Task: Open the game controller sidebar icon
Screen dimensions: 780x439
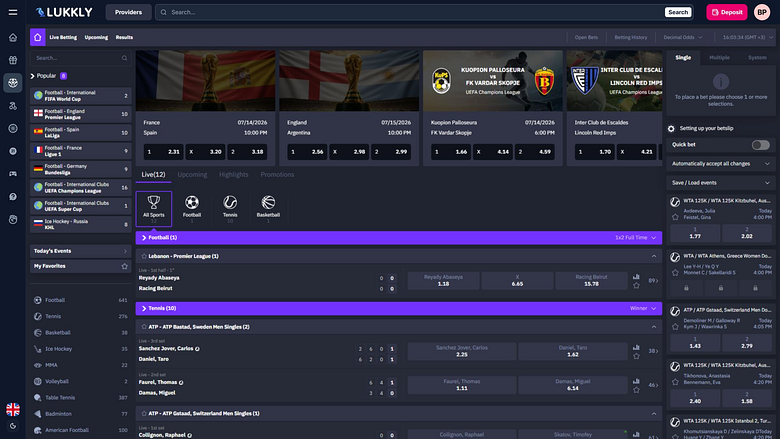Action: pyautogui.click(x=13, y=174)
